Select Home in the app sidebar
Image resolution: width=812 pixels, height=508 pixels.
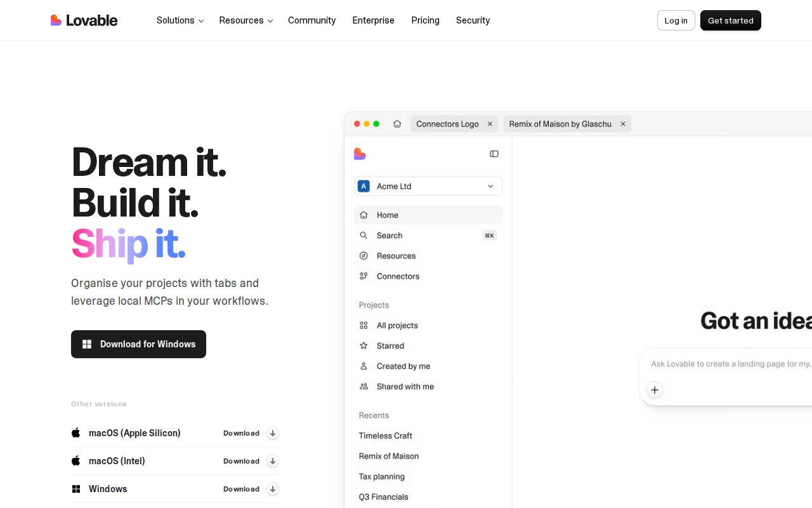(428, 215)
